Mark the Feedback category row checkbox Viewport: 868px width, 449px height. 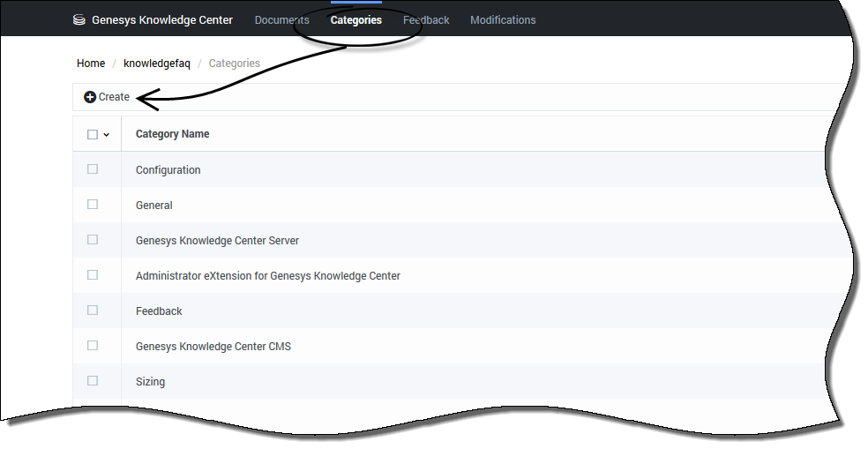click(93, 311)
